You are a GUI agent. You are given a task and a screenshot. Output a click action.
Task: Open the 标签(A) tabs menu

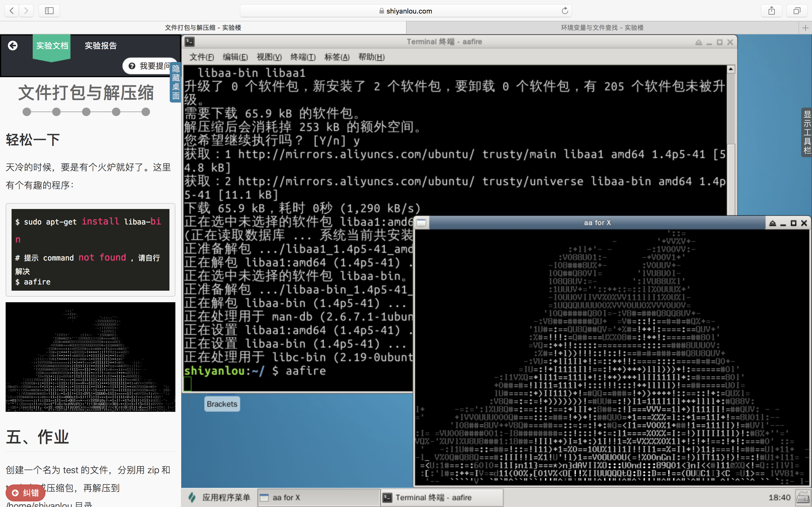click(x=337, y=57)
